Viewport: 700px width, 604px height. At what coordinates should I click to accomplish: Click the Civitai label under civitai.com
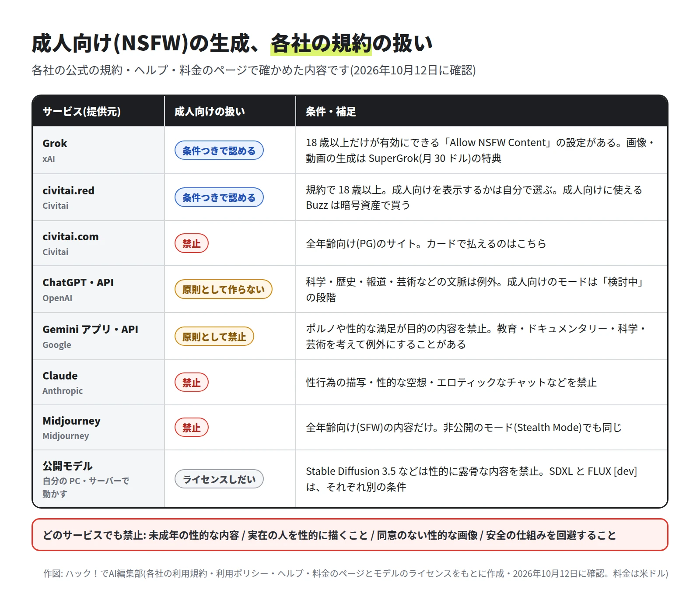[55, 252]
